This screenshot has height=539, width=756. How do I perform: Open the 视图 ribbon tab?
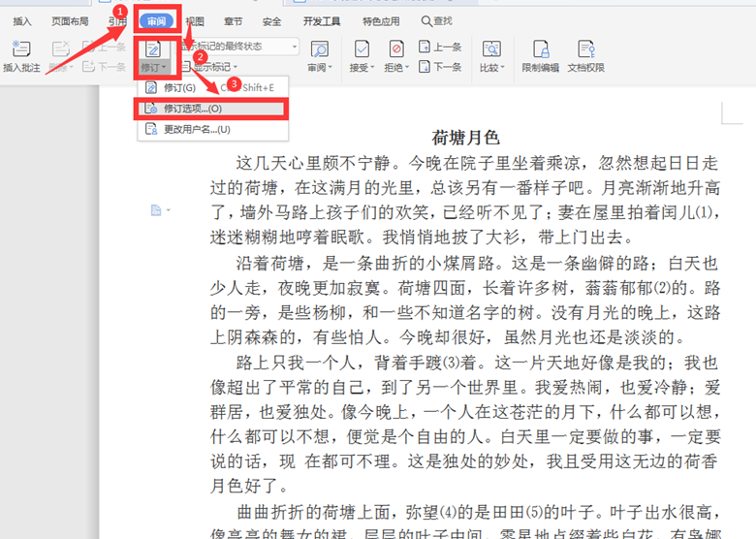coord(195,21)
